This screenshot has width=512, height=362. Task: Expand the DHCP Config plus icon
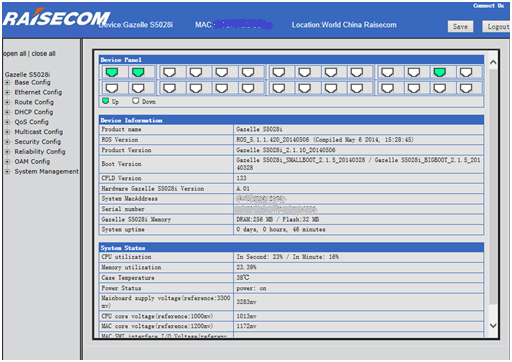7,112
